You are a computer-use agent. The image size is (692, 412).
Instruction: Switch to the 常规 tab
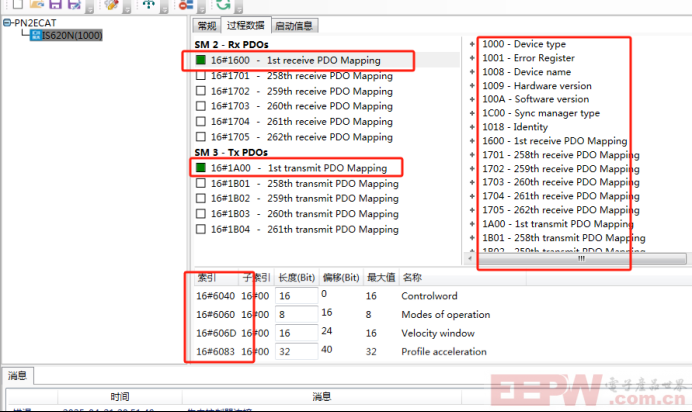(207, 26)
